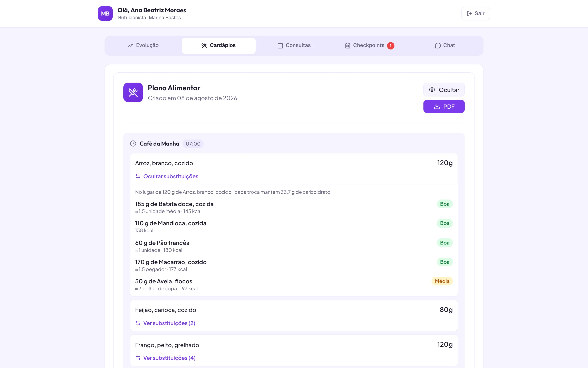Viewport: 588px width, 368px height.
Task: Download the plan as PDF
Action: (x=444, y=106)
